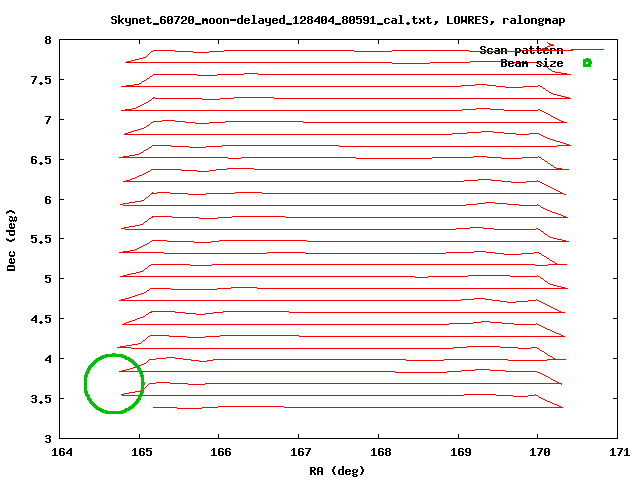640x480 pixels.
Task: Click the large green beam size circle
Action: pyautogui.click(x=114, y=384)
